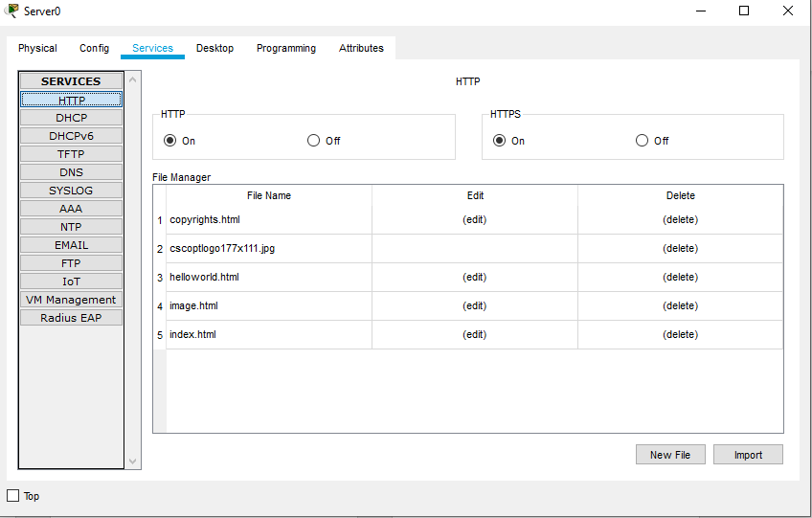Delete the helloworld.html file
812x518 pixels.
point(680,278)
